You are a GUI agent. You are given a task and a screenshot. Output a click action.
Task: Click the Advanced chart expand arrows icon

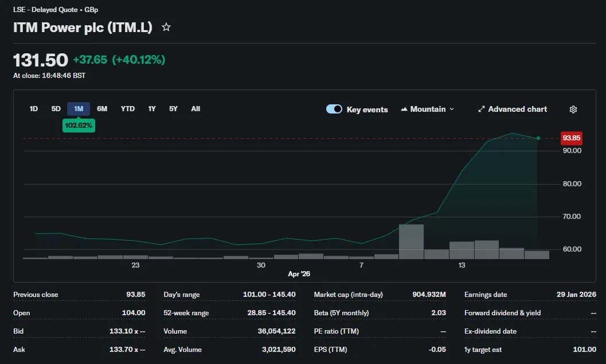tap(481, 109)
